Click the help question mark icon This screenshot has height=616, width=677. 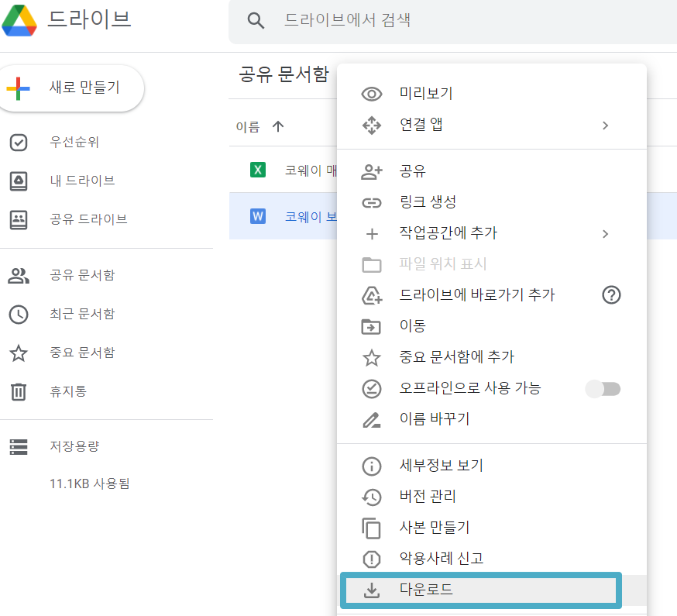coord(611,295)
